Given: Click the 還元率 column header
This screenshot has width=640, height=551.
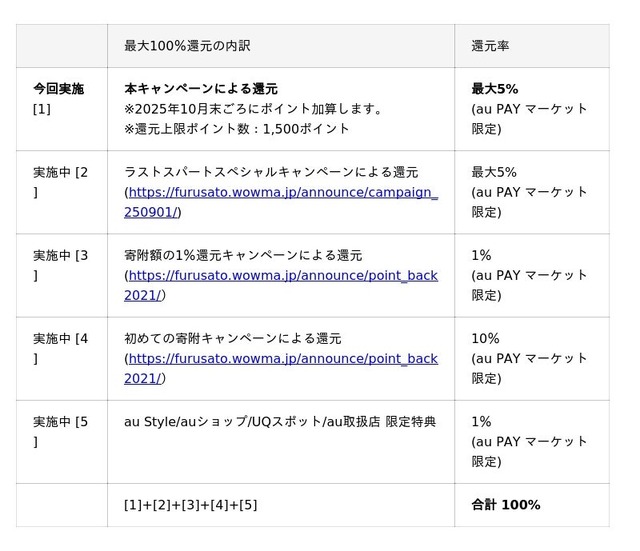Looking at the screenshot, I should (x=490, y=46).
